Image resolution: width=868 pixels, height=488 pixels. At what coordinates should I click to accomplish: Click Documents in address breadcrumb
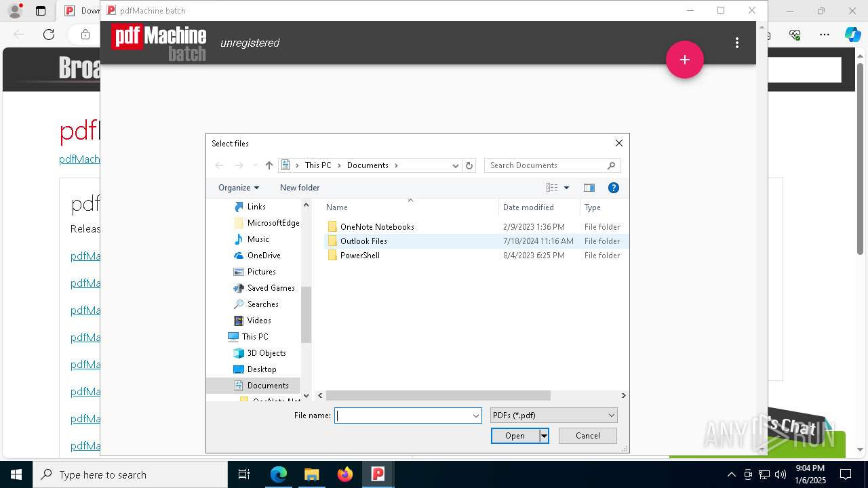pos(368,165)
